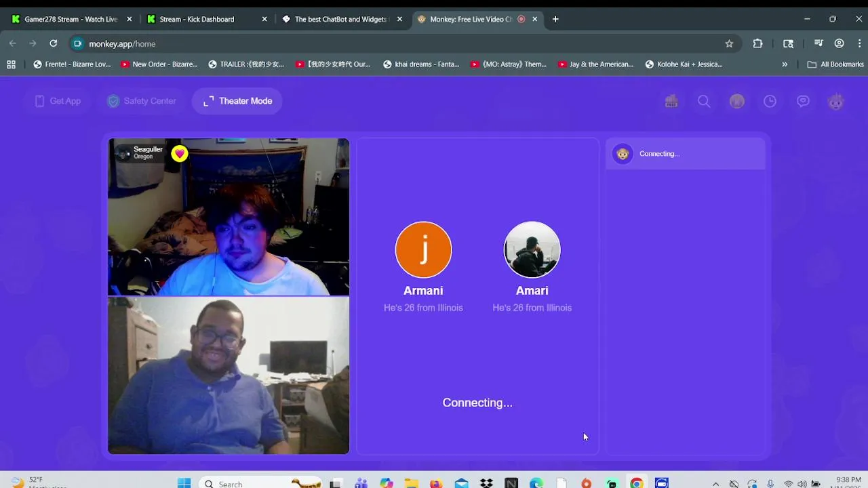Open Jay & the American bookmark
Viewport: 868px width, 488px height.
(596, 64)
